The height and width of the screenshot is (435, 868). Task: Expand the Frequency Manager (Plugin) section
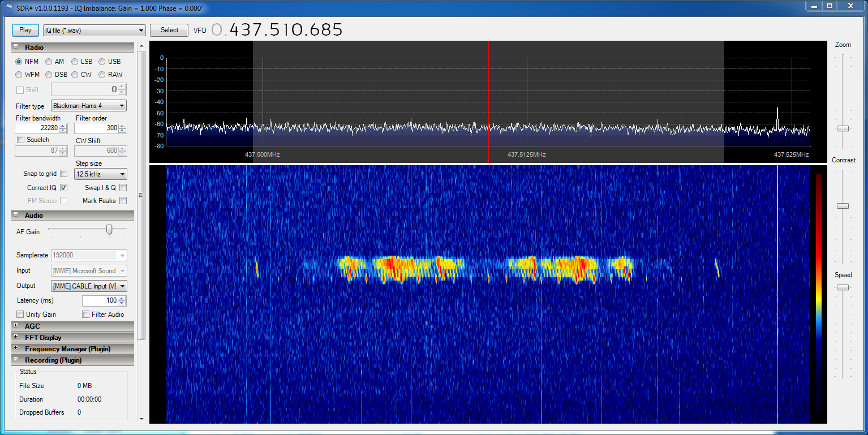click(x=16, y=349)
